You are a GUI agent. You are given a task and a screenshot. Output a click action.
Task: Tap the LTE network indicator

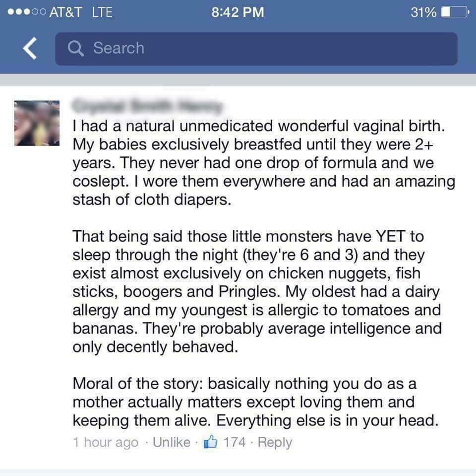pyautogui.click(x=102, y=12)
